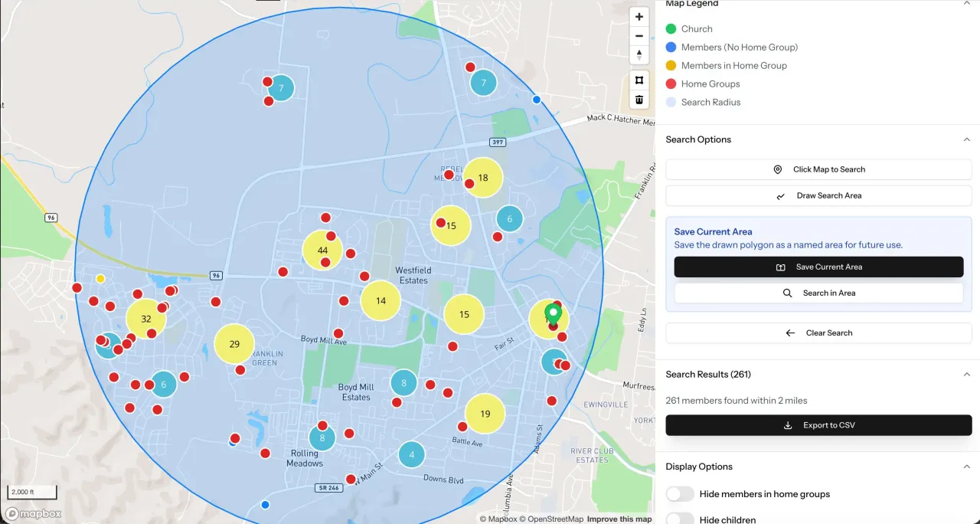Collapse the Search Options section
Image resolution: width=980 pixels, height=524 pixels.
click(966, 139)
